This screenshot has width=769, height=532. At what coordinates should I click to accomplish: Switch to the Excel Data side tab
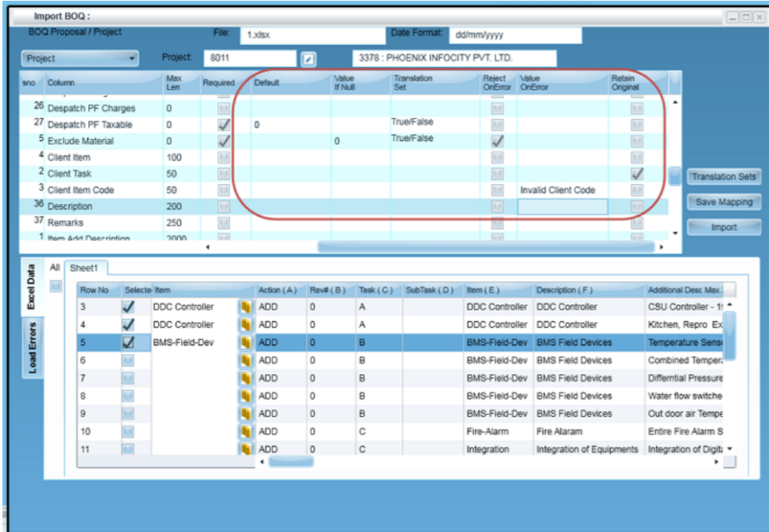31,287
